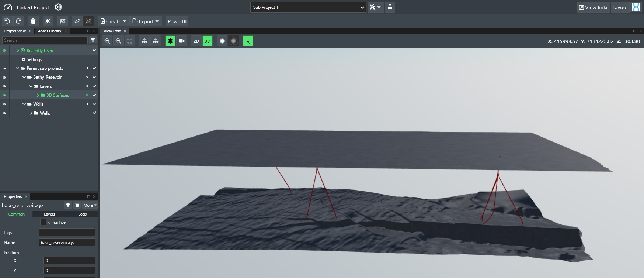
Task: Click the image frame tool icon
Action: (63, 21)
